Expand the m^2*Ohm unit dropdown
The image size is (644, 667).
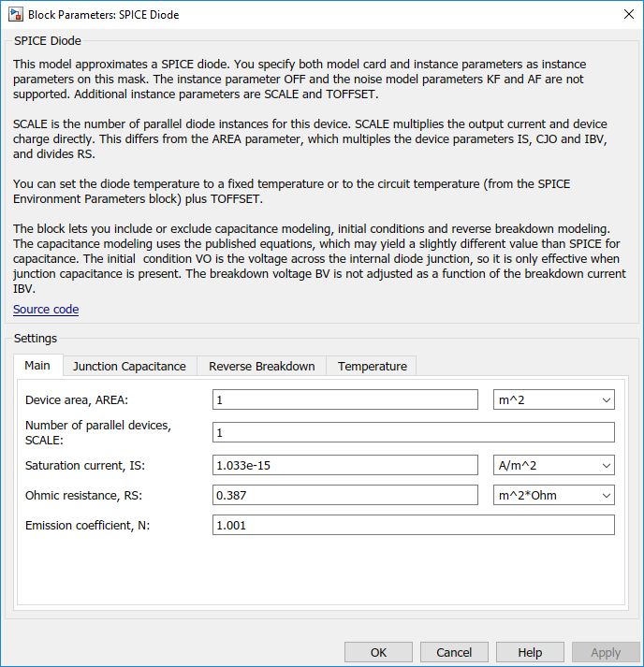[x=554, y=495]
